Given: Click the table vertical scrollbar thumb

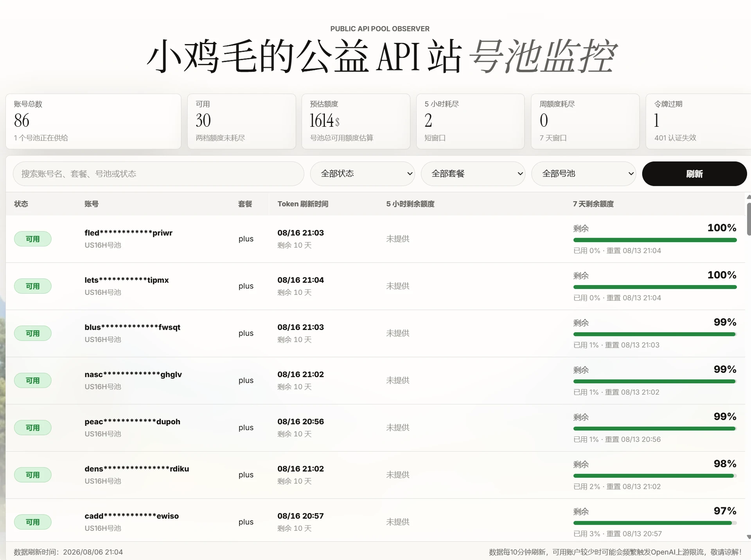Looking at the screenshot, I should (749, 219).
